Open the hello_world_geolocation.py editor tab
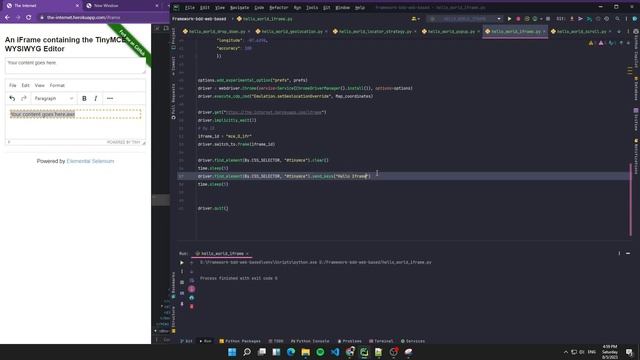Screen dimensions: 640x360 tap(291, 31)
